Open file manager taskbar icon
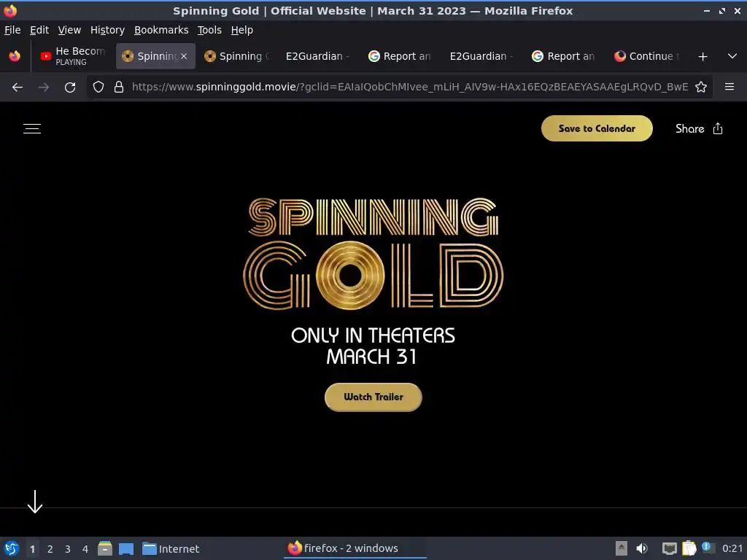Viewport: 747px width, 560px height. click(105, 548)
